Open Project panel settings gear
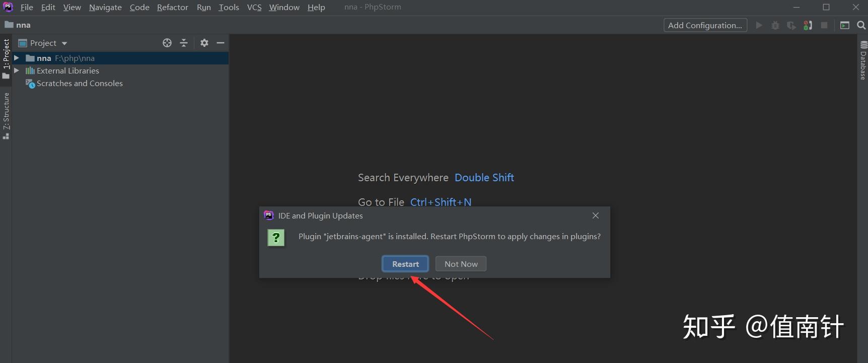 (x=204, y=43)
